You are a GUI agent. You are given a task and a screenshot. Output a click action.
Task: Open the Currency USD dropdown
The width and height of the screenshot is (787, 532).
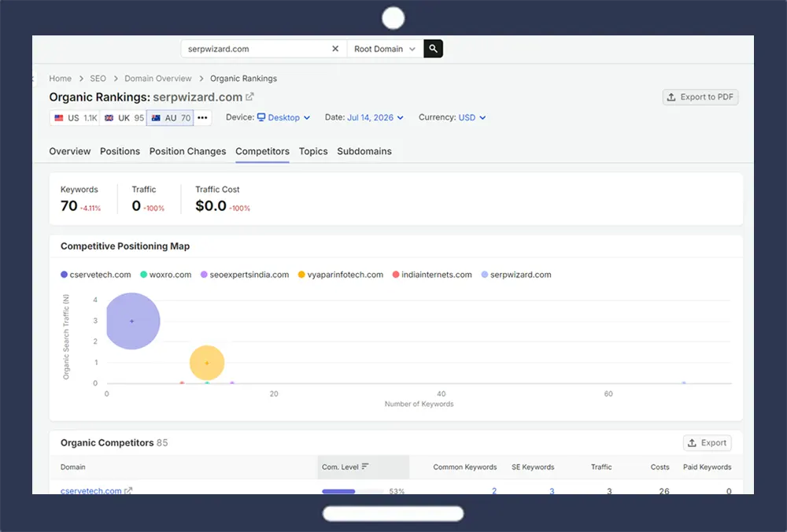click(471, 117)
